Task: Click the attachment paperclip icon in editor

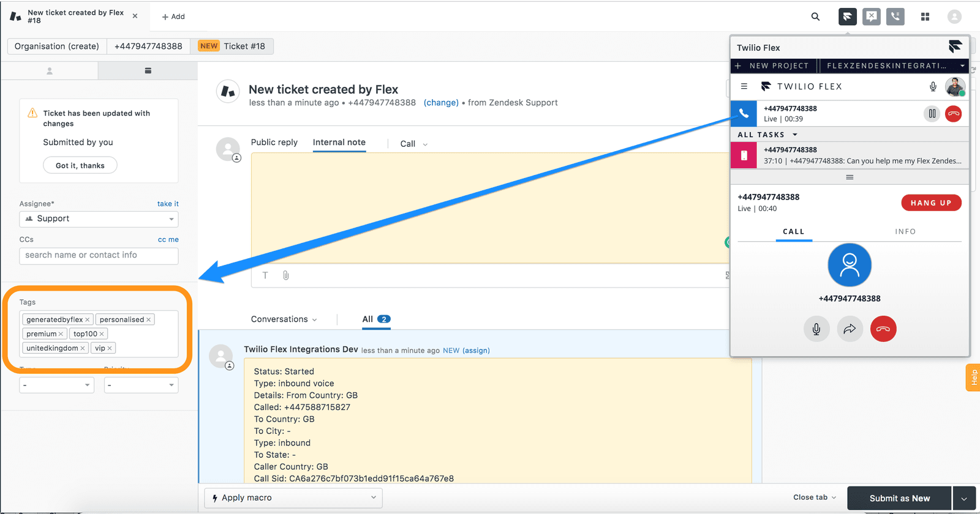Action: click(285, 275)
